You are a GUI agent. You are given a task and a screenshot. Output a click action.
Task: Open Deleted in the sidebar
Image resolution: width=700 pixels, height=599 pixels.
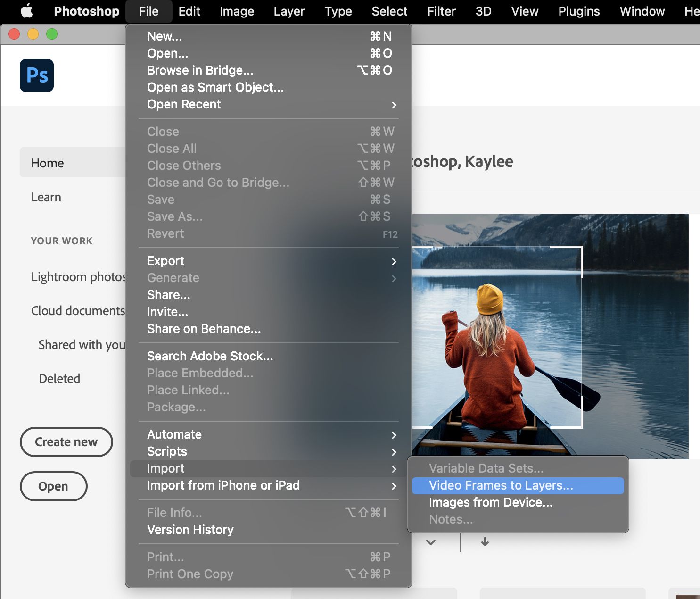click(x=59, y=379)
